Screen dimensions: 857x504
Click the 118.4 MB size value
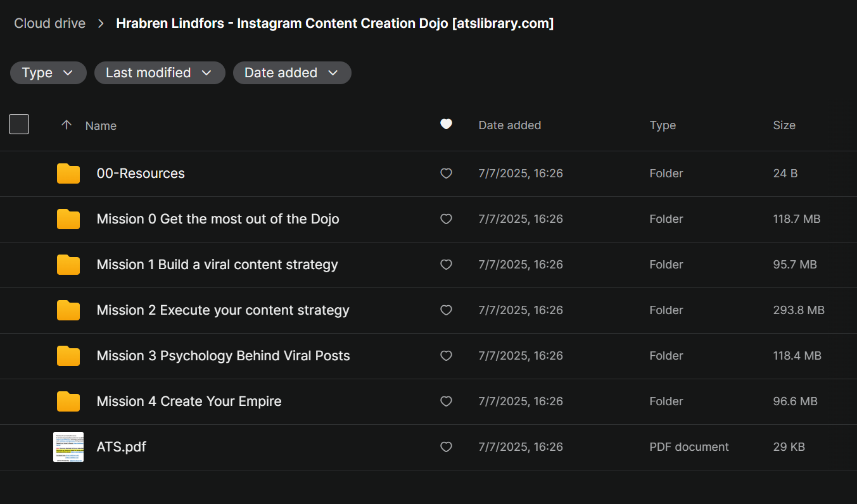pyautogui.click(x=797, y=356)
